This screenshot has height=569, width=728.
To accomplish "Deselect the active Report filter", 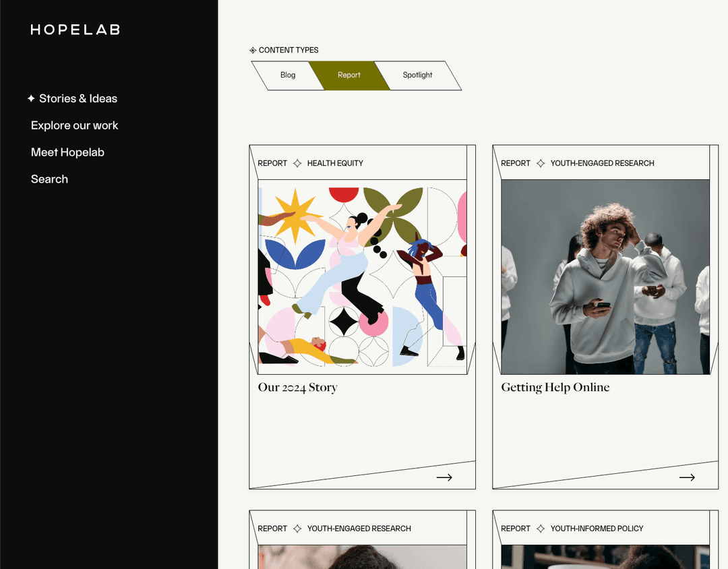I will tap(349, 76).
